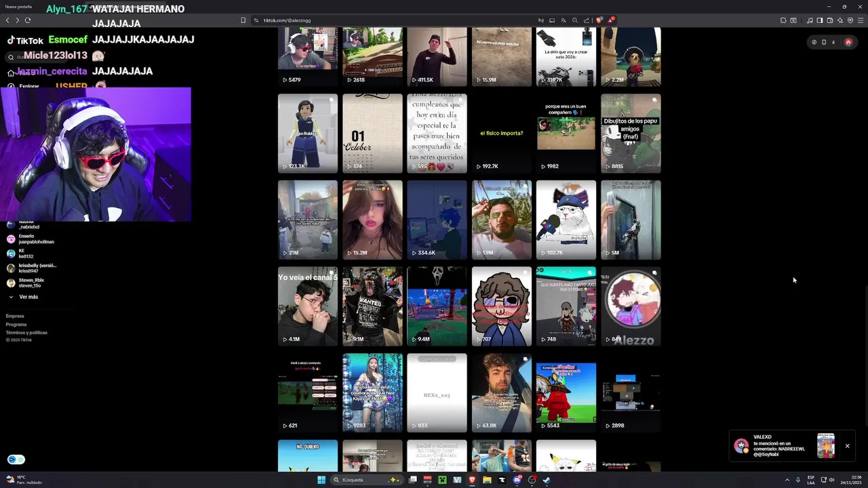Open the Alezzo video with 849 views
Viewport: 868px width, 488px height.
(x=631, y=306)
